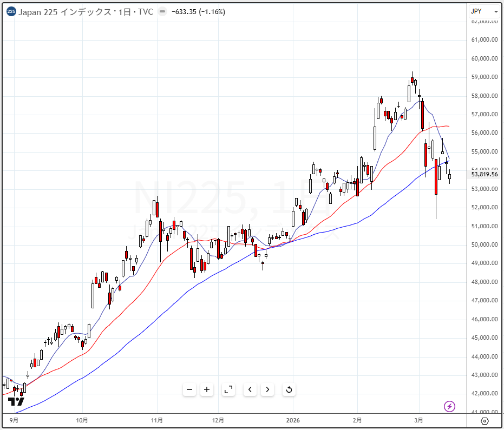Viewport: 504px width, 430px height.
Task: Click the 2026 label on time axis
Action: [293, 420]
